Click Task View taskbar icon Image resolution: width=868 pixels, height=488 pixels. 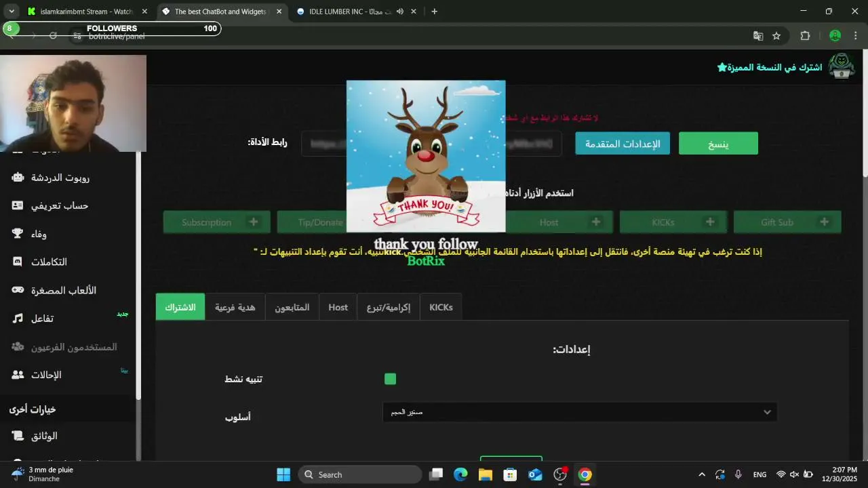point(436,474)
